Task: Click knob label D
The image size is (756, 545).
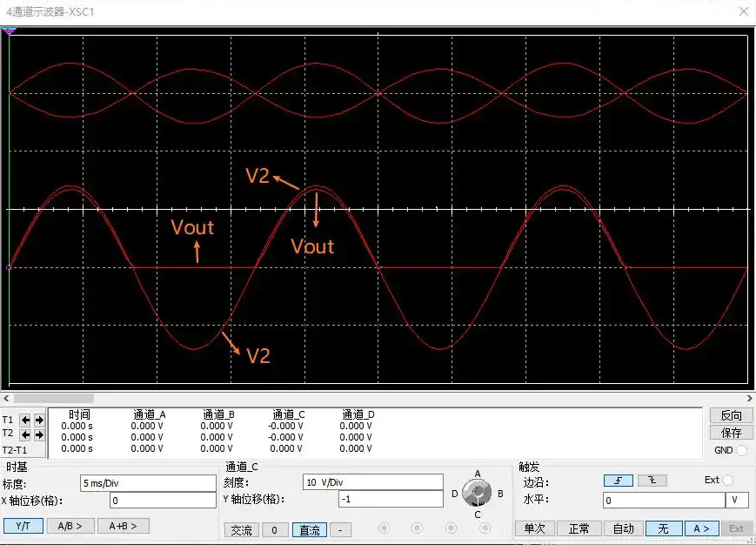Action: [454, 494]
